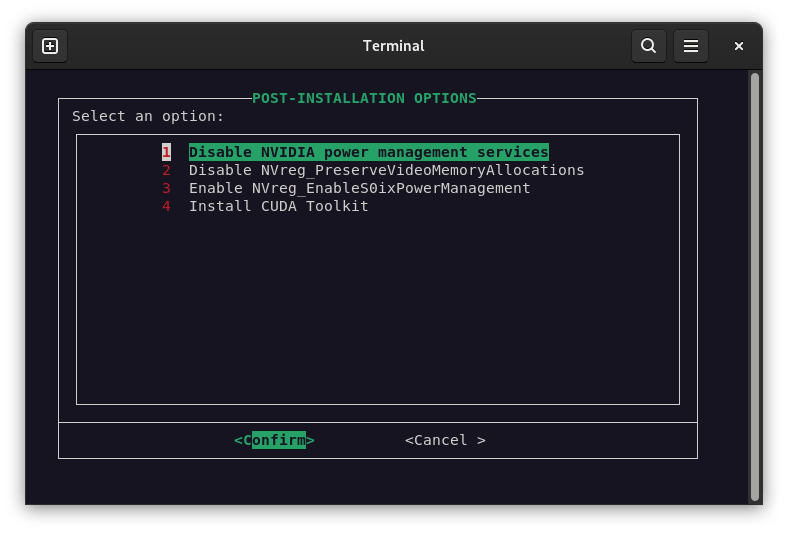Click empty space inside the options list box
This screenshot has height=533, width=788.
378,310
